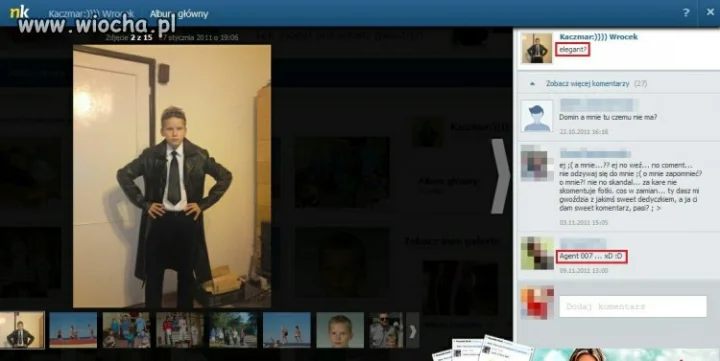The width and height of the screenshot is (720, 361).
Task: Select second thumbnail with beach scene
Action: [73, 330]
